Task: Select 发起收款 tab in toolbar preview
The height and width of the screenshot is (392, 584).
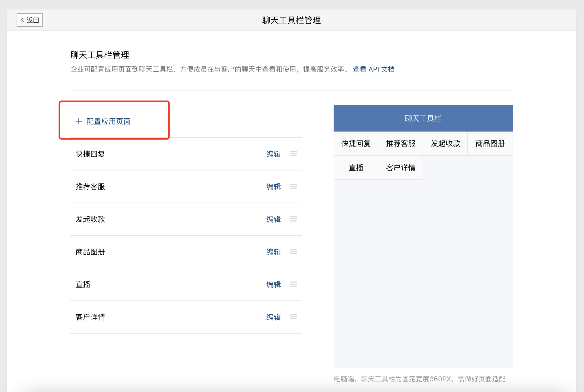Action: 445,143
